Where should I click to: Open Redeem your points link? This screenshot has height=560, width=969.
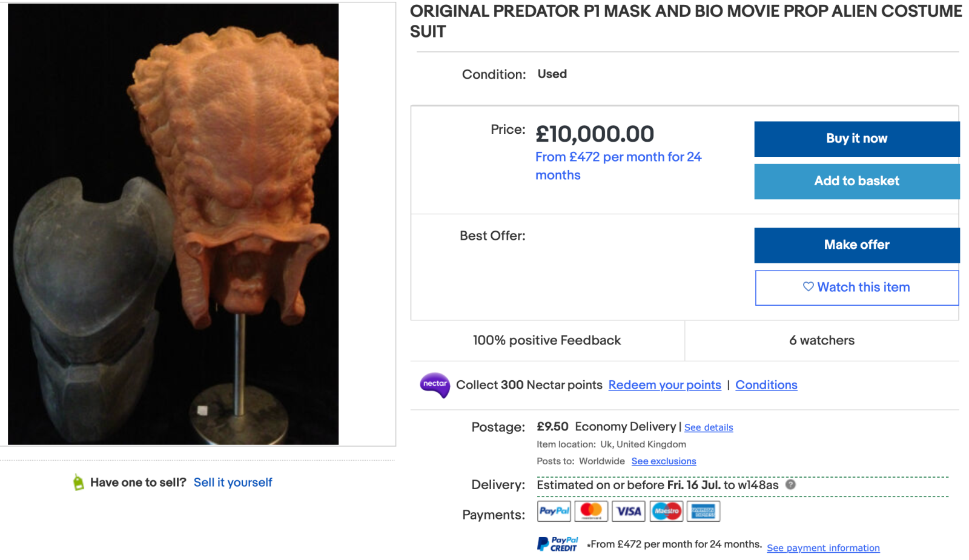tap(664, 385)
